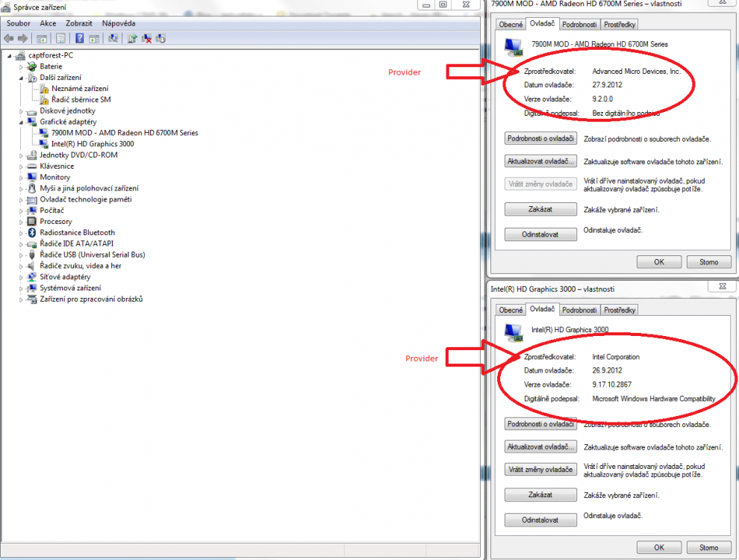Viewport: 739px width, 560px height.
Task: Click Storno in the AMD properties dialog
Action: 709,262
